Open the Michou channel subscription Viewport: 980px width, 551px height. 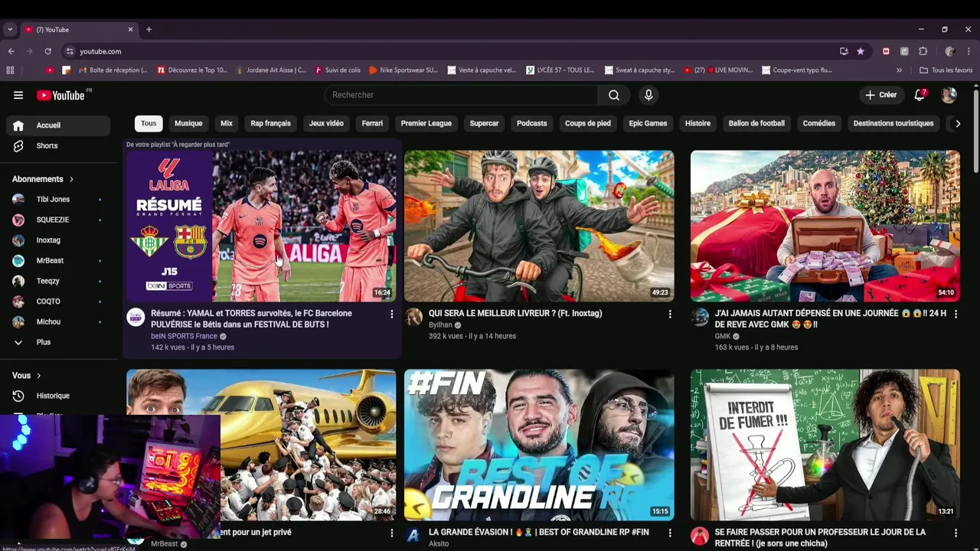58,321
